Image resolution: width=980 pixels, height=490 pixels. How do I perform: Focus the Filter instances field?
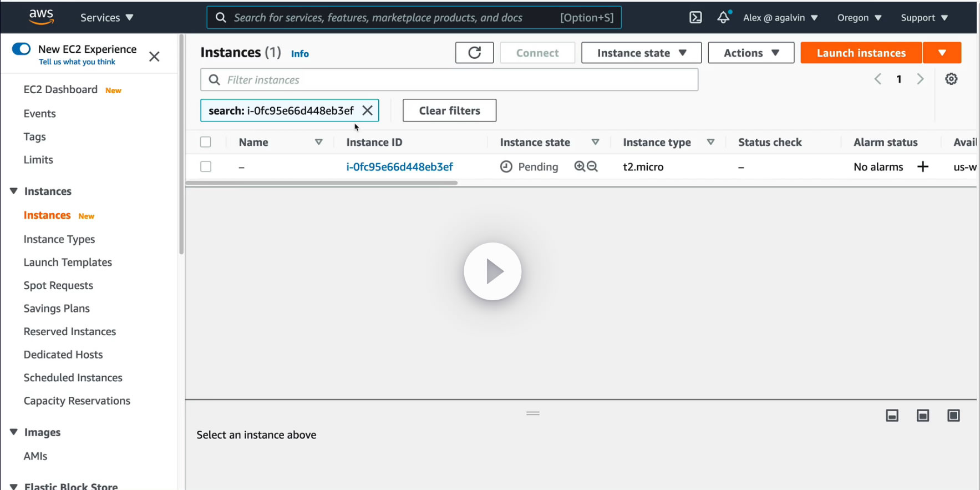click(x=449, y=80)
